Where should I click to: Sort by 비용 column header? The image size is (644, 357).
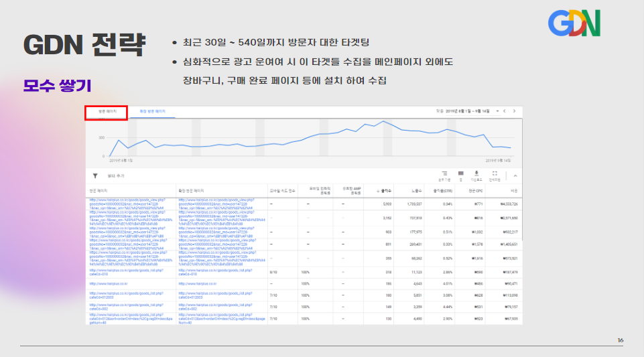coord(514,191)
